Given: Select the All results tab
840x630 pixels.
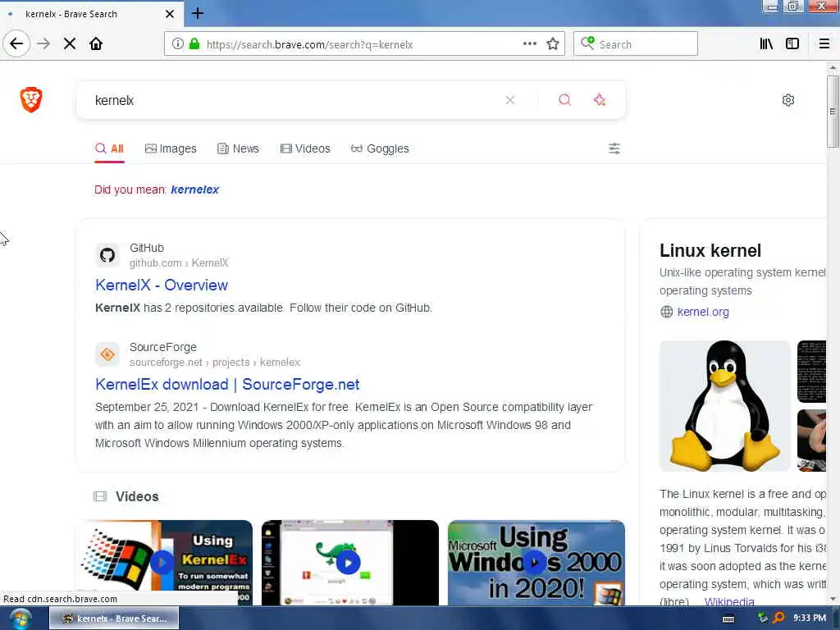Looking at the screenshot, I should [109, 149].
